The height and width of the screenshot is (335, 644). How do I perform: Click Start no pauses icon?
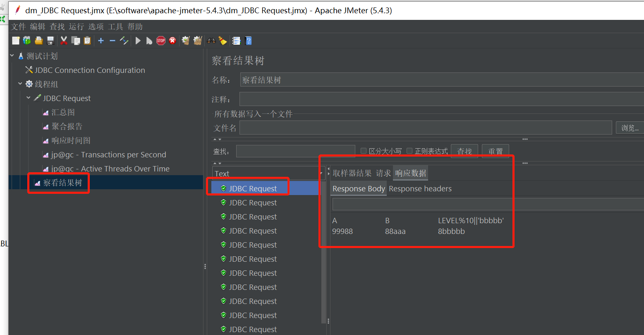pos(149,41)
